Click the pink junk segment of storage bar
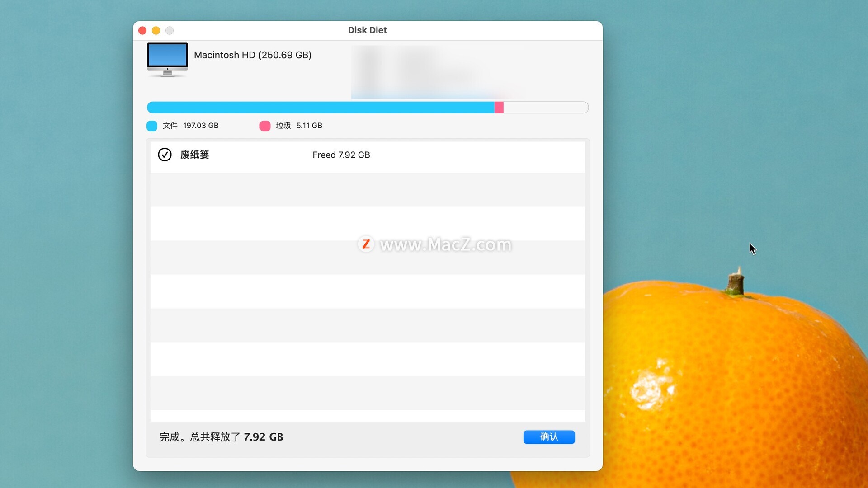 [499, 108]
